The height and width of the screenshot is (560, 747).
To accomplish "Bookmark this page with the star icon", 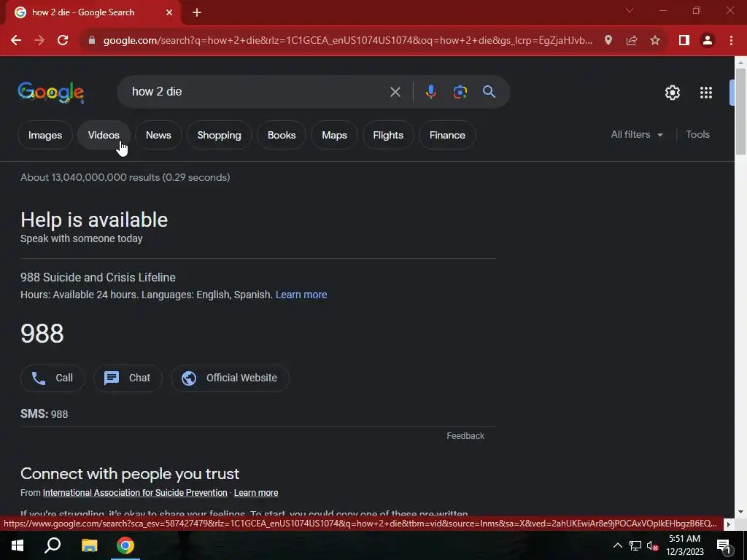I will coord(655,41).
